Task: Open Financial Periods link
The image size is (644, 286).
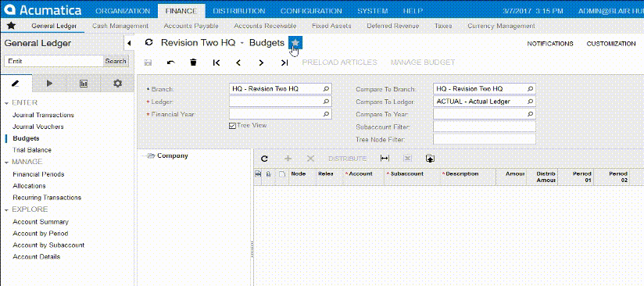Action: (x=38, y=174)
